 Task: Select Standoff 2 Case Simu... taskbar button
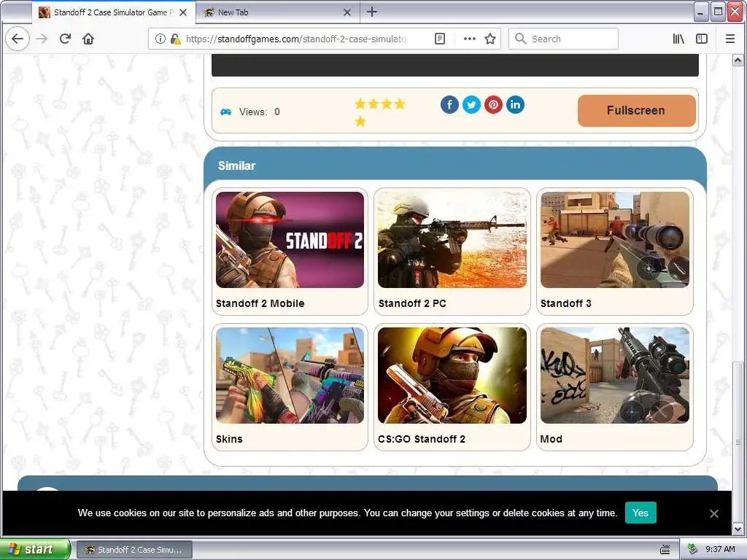tap(134, 550)
